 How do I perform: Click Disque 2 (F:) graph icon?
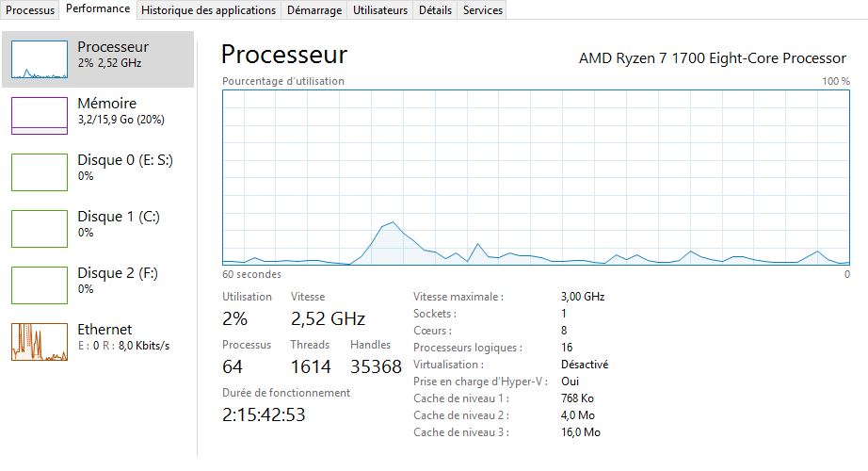tap(40, 285)
